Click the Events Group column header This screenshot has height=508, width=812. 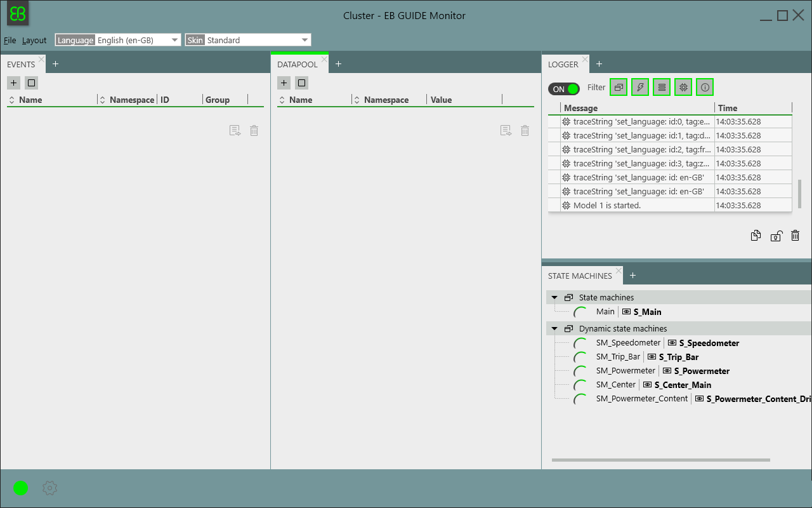click(x=225, y=100)
